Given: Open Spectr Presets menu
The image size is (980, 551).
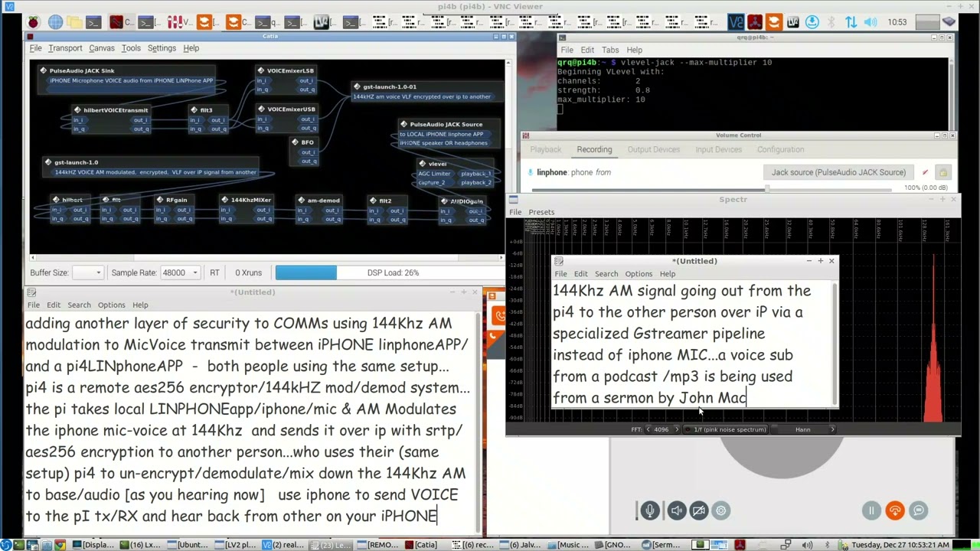Looking at the screenshot, I should pos(541,212).
